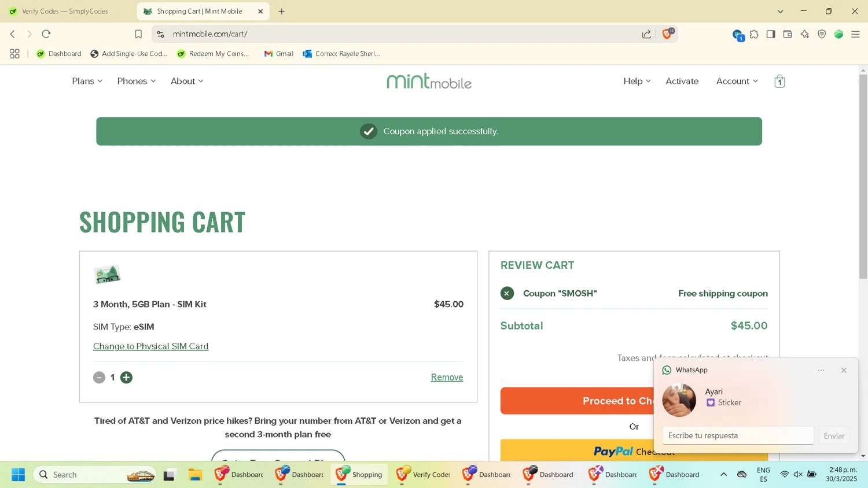Click the green SimplyCodes extension icon
The height and width of the screenshot is (488, 868).
(838, 34)
